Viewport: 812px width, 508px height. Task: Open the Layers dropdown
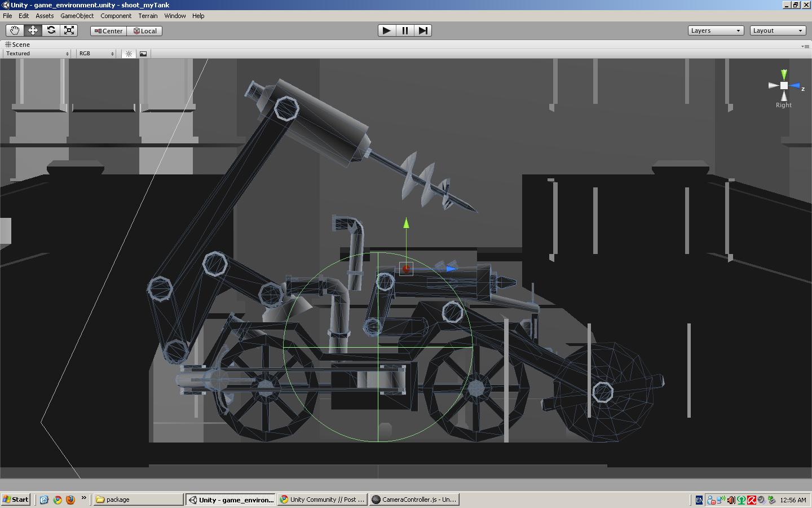tap(715, 30)
